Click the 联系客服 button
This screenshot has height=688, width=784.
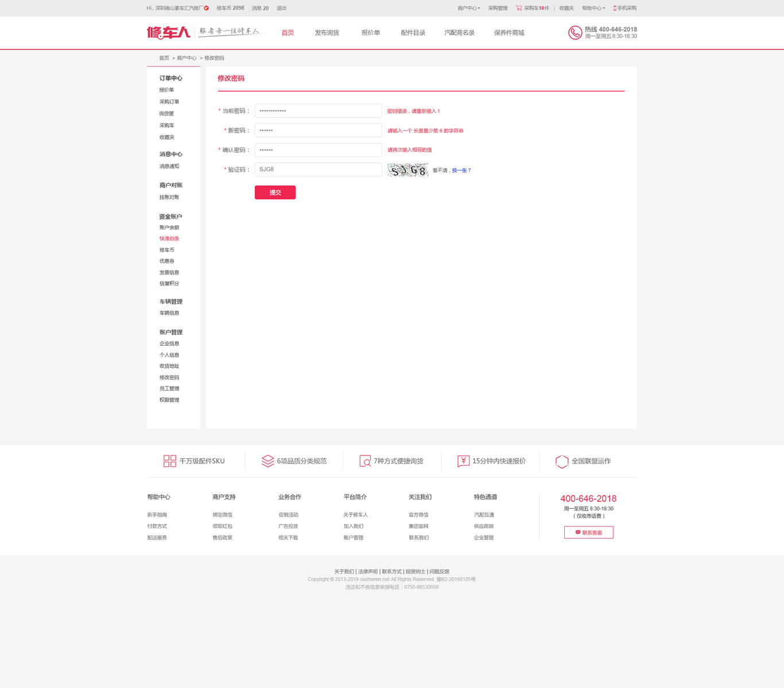pos(588,532)
